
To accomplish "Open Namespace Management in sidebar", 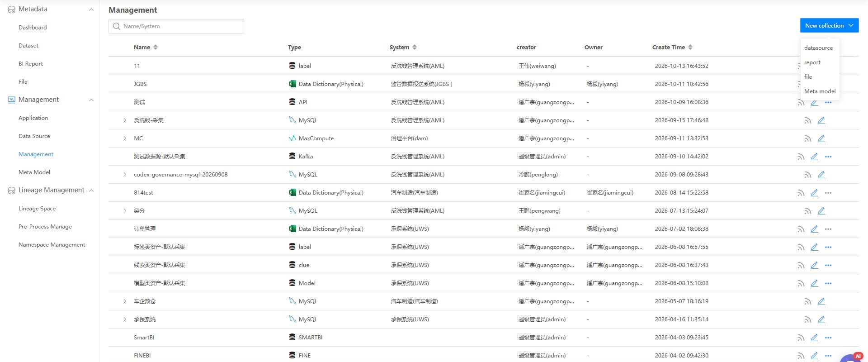I will (x=52, y=245).
